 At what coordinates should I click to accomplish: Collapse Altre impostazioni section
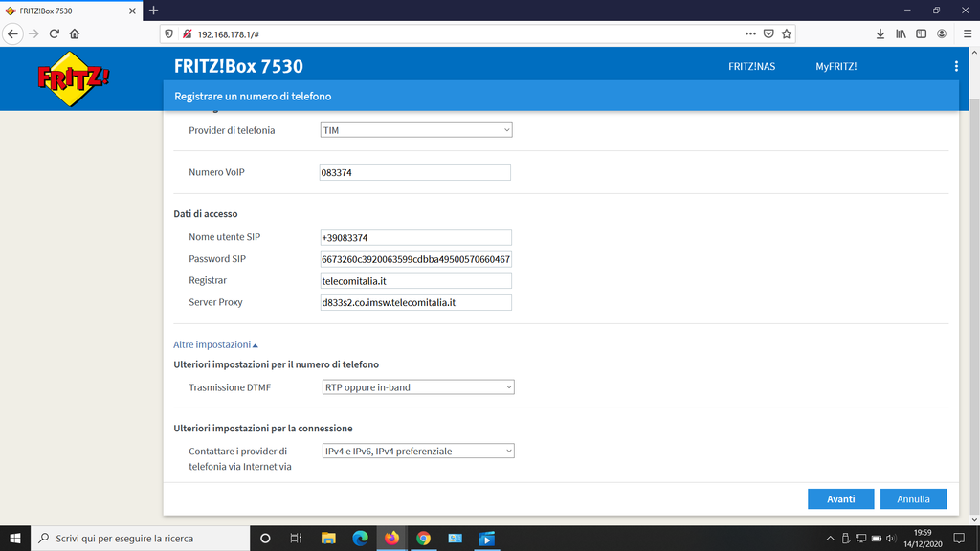[x=215, y=344]
